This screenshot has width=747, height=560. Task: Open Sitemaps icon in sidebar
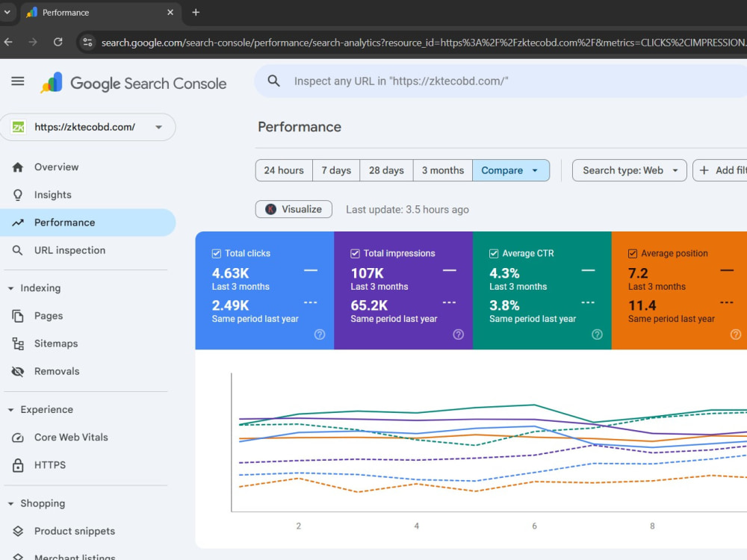coord(18,343)
